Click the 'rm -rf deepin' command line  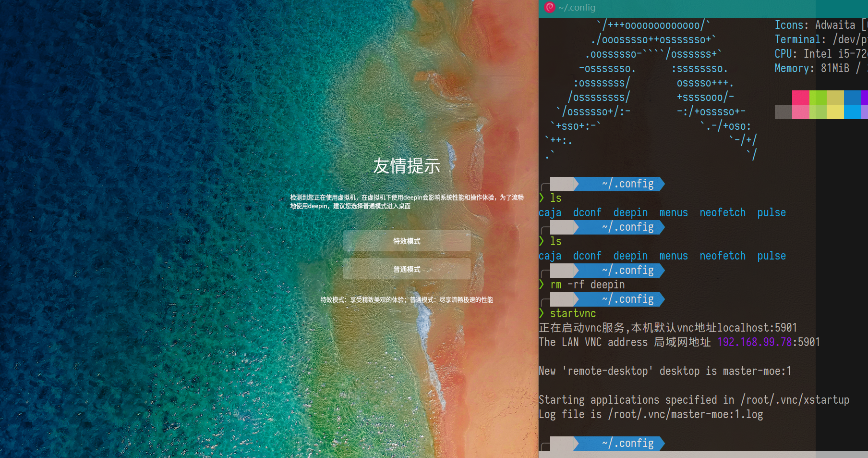[x=588, y=285]
